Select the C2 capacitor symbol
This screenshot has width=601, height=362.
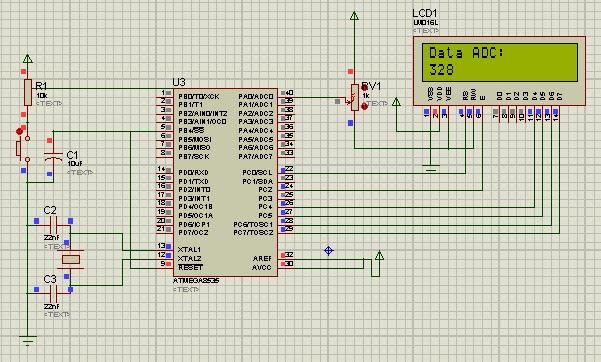(x=53, y=225)
